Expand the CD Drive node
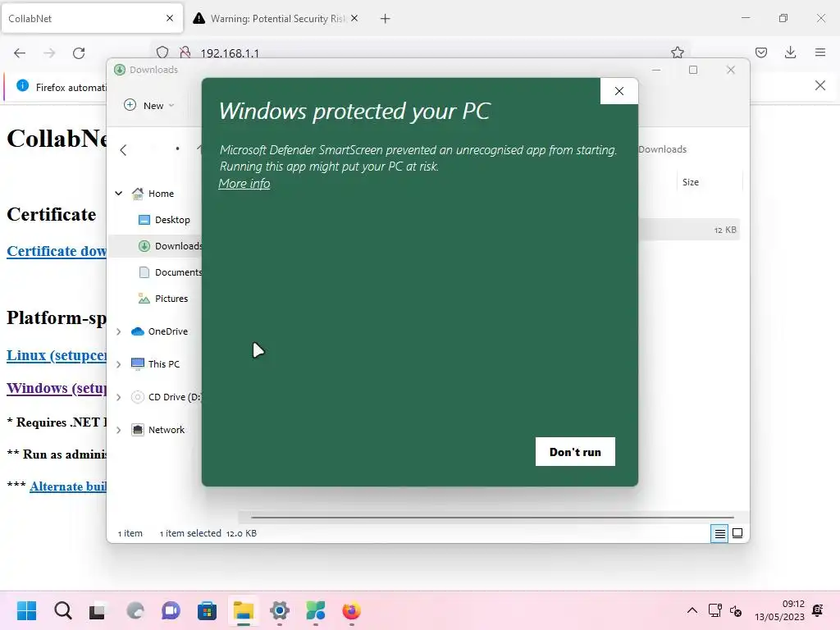The image size is (840, 630). coord(118,397)
